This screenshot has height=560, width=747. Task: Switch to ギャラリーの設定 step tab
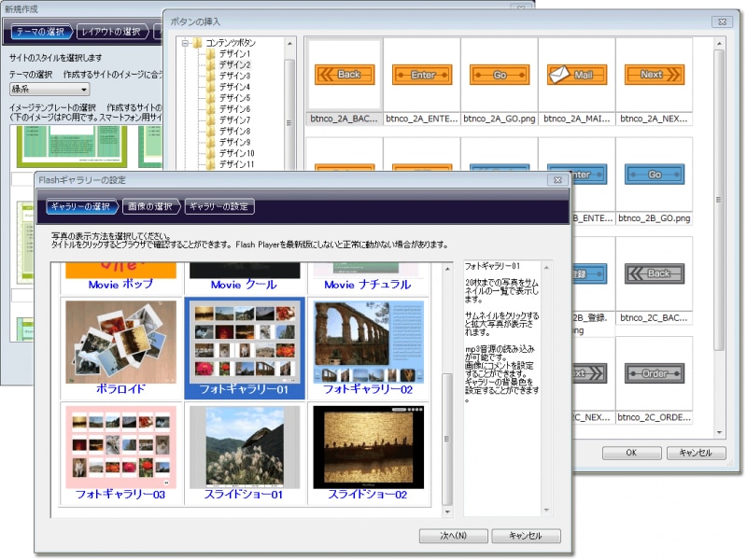pyautogui.click(x=218, y=206)
